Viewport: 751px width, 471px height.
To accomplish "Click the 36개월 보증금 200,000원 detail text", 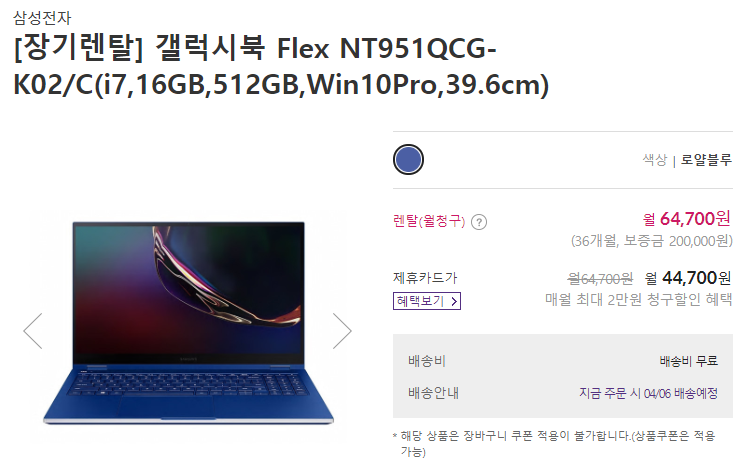I will click(651, 241).
